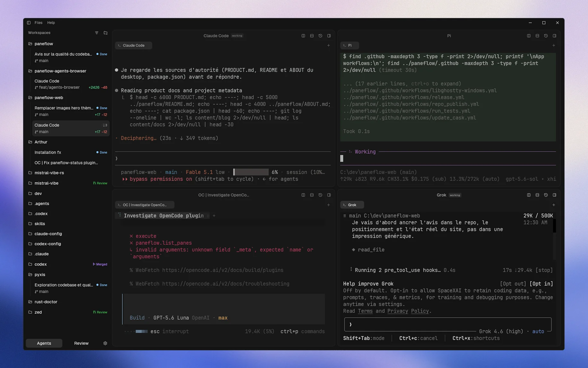Open the rust-doctor workspace folder

[x=68, y=302]
